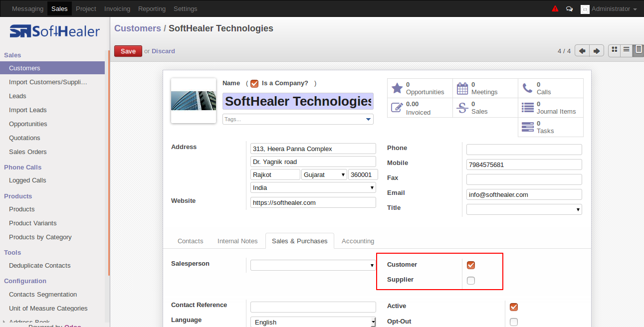This screenshot has height=327, width=644.
Task: Select Customers in the sidebar
Action: [52, 68]
